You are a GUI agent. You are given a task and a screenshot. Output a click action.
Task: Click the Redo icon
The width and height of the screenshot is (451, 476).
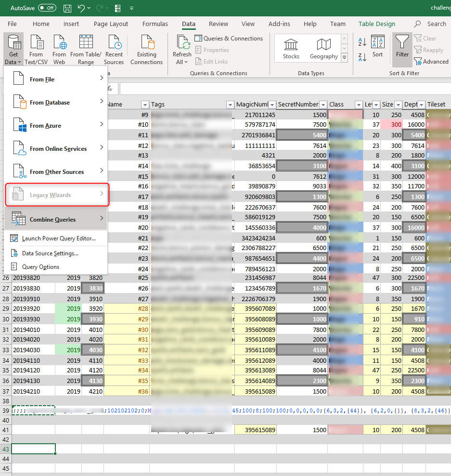99,8
